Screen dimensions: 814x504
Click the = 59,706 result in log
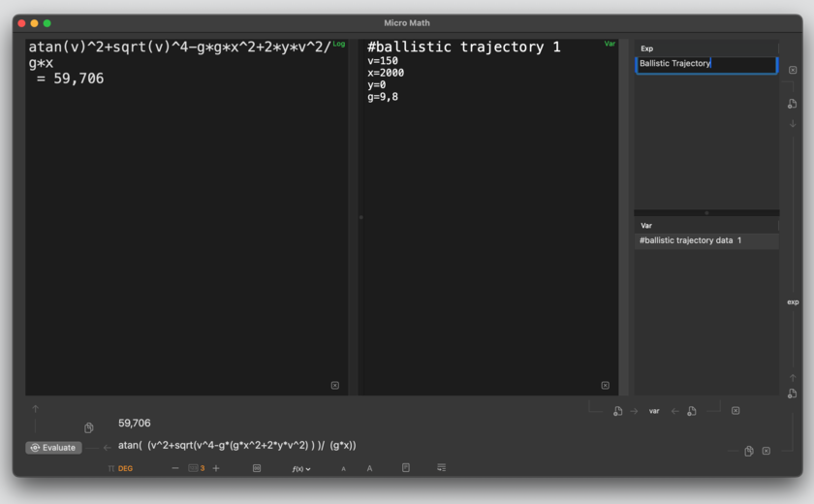[x=70, y=79]
